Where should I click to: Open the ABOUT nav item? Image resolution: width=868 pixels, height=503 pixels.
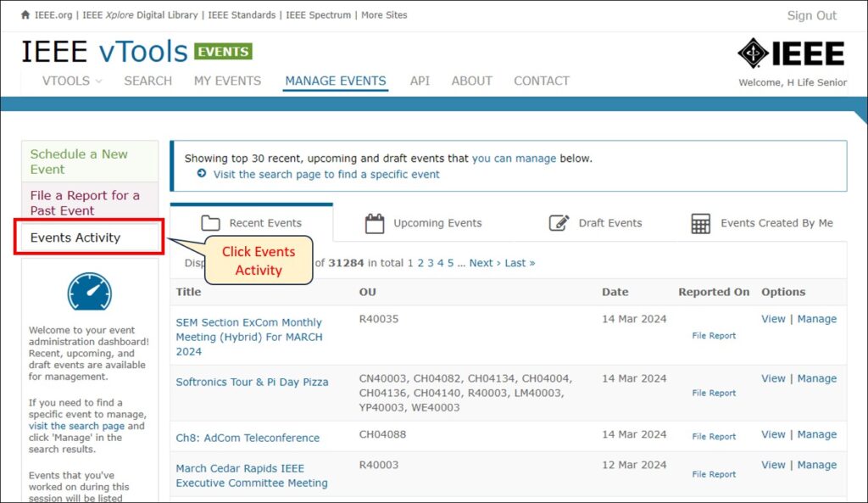[x=471, y=81]
